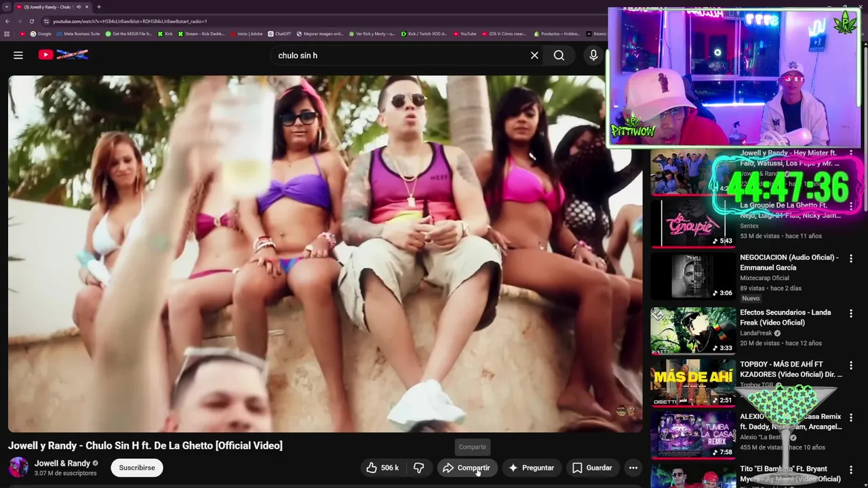
Task: Open Kick bookmark
Action: coord(165,34)
